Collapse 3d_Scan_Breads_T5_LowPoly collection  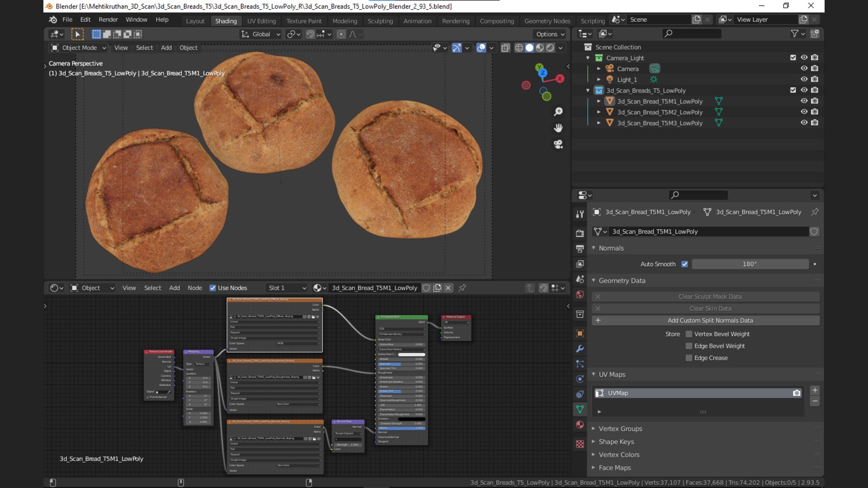point(588,90)
